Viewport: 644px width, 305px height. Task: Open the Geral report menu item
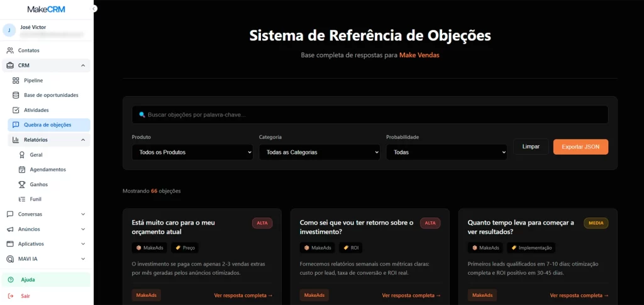[36, 155]
